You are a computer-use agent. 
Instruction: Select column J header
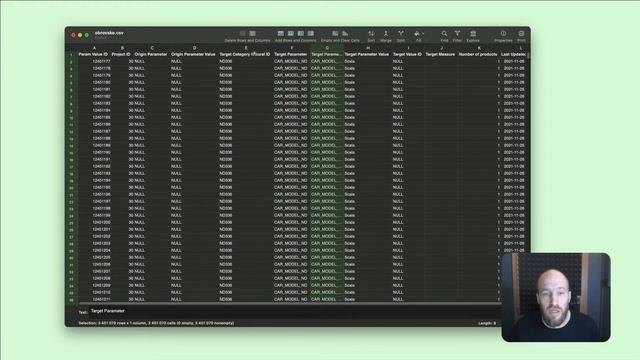coord(441,48)
